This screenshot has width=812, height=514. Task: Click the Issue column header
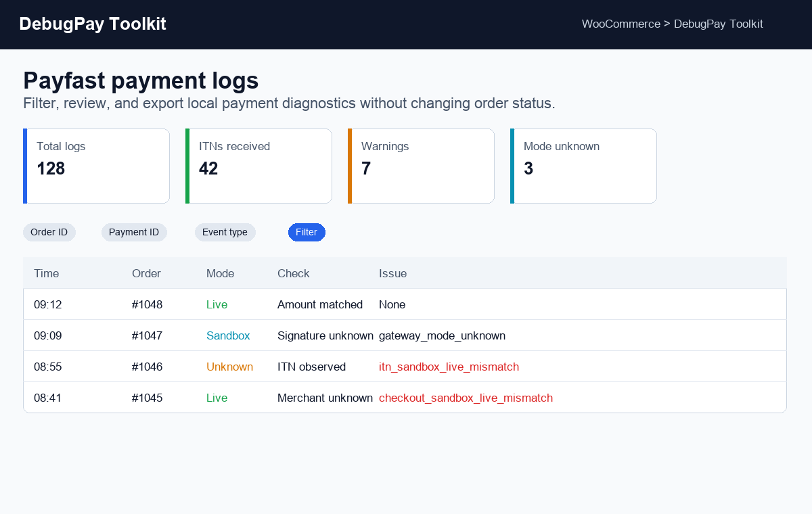[393, 273]
